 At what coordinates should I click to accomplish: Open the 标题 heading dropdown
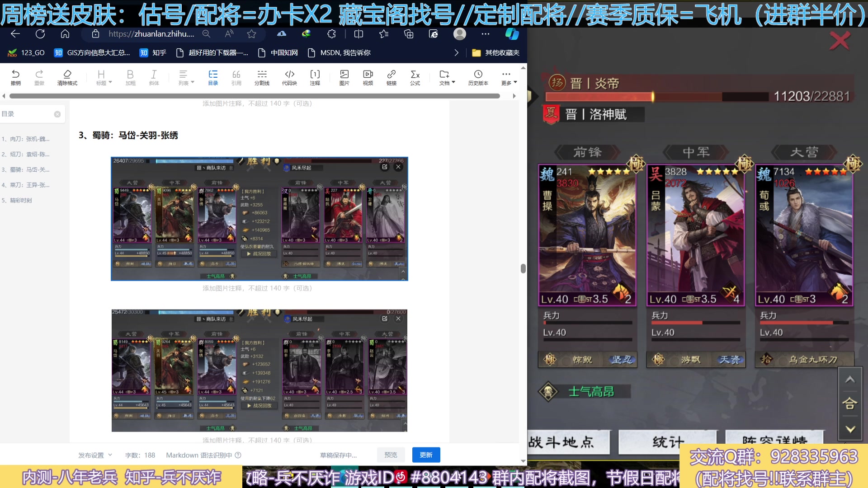click(104, 77)
